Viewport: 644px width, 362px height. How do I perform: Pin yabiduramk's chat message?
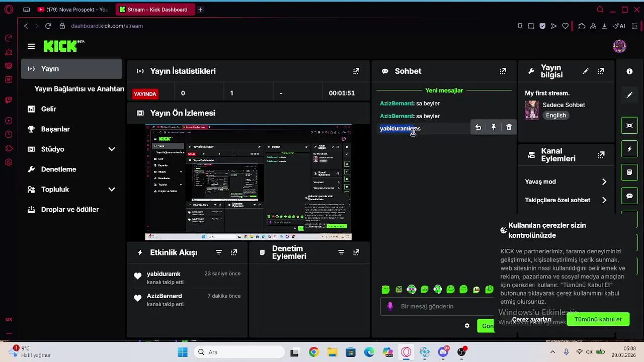[x=494, y=128]
